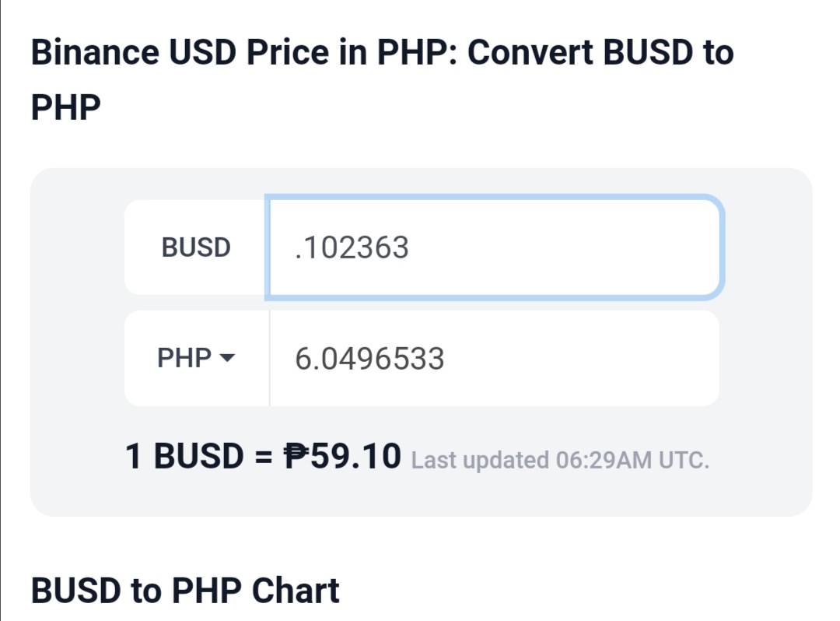Click the 'Last updated 06:29AM UTC' note
The image size is (840, 621).
[560, 460]
